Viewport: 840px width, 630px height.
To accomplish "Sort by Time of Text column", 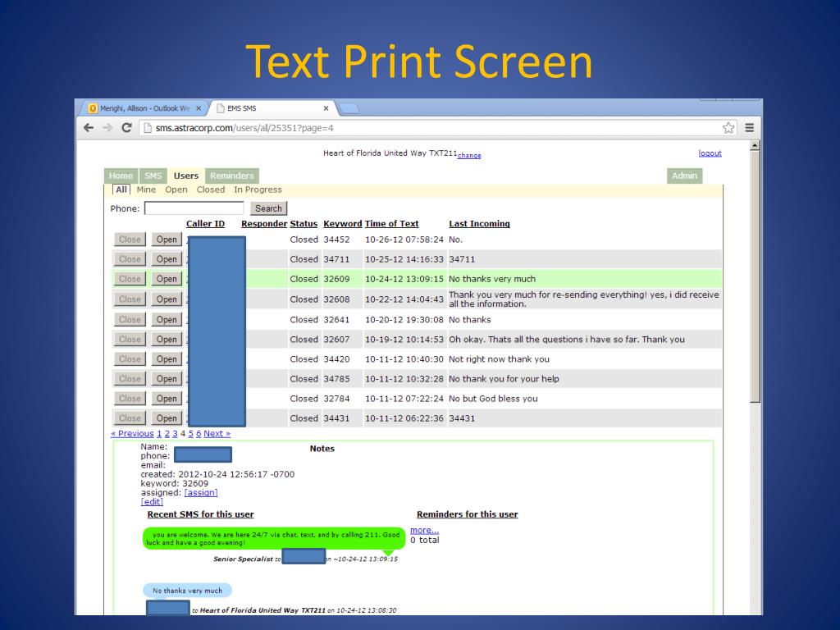I will [x=391, y=224].
